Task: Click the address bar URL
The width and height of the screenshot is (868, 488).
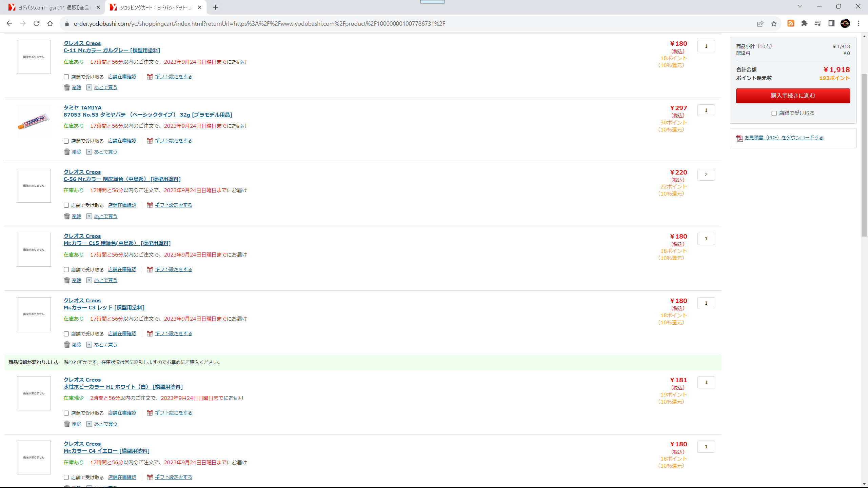Action: click(x=259, y=24)
